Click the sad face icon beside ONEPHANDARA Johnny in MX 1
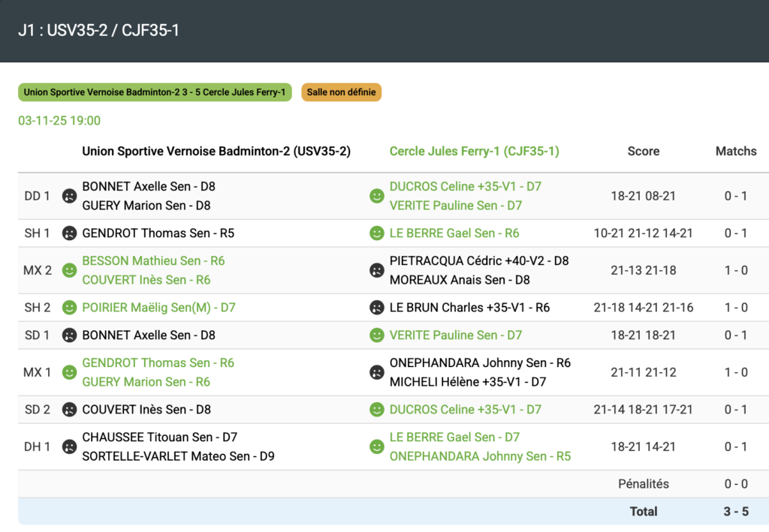 377,372
